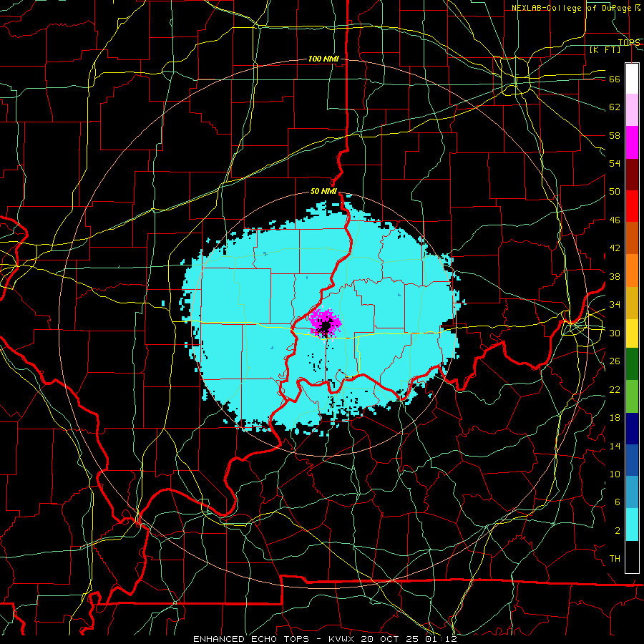Click the orange 38 kft legend swatch
Viewport: 644px width, 644px height.
[x=632, y=270]
